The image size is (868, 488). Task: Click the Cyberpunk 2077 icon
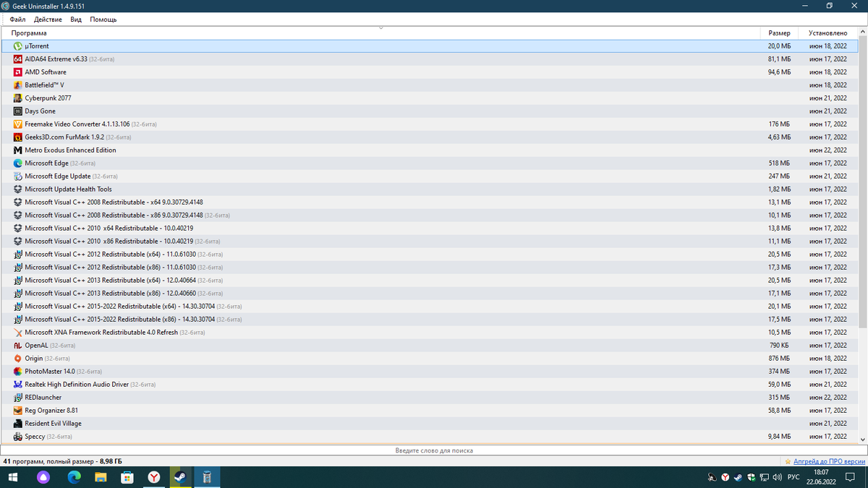[18, 98]
